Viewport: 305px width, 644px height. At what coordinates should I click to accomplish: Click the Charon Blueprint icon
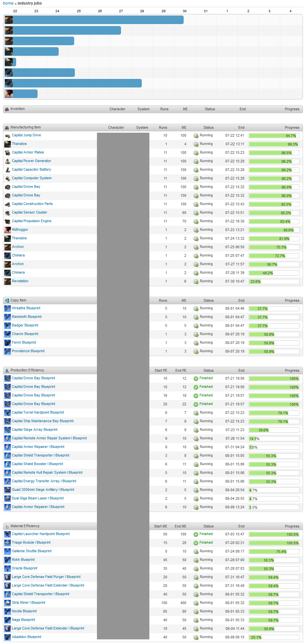point(7,334)
